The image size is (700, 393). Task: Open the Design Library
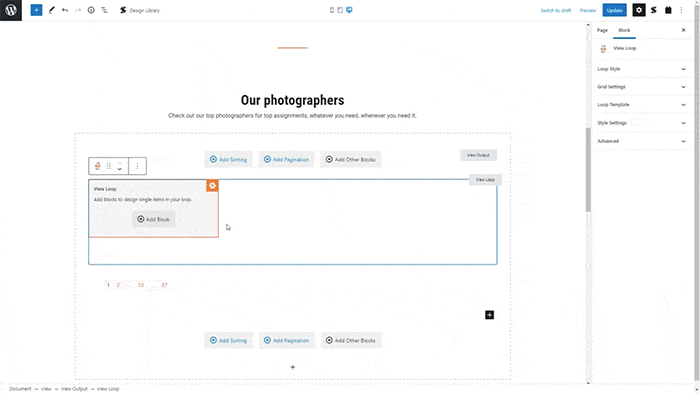tap(140, 10)
